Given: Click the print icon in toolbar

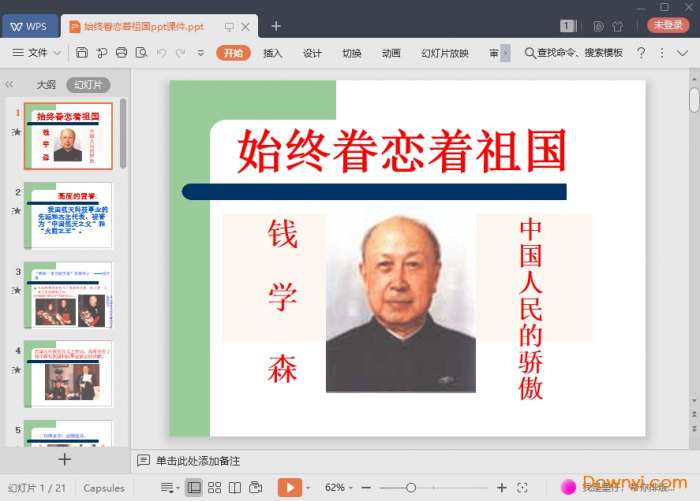Looking at the screenshot, I should click(121, 53).
